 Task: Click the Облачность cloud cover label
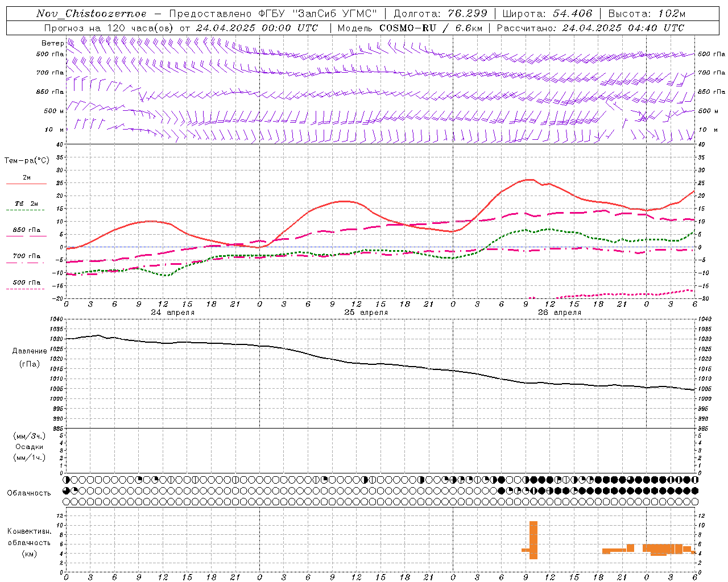coord(29,493)
